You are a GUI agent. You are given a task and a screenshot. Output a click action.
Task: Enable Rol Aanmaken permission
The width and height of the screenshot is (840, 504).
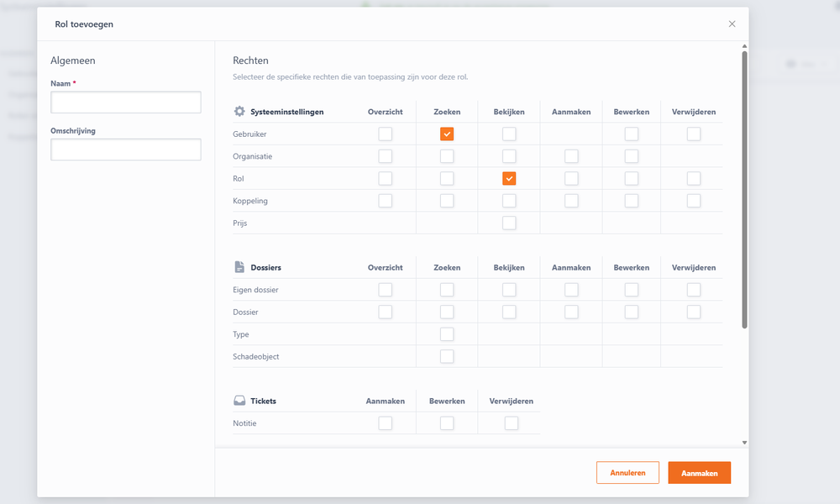tap(571, 178)
